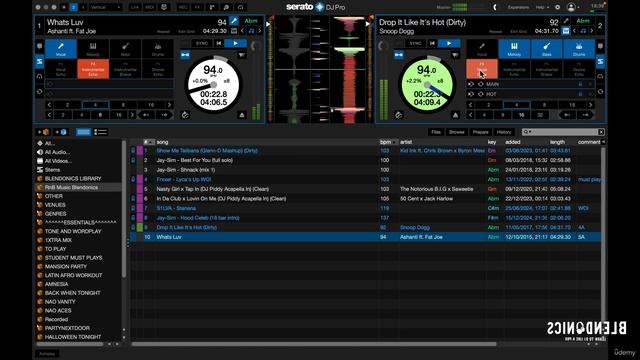
Task: Open the loop tab on deck 2 side strip
Action: click(600, 91)
